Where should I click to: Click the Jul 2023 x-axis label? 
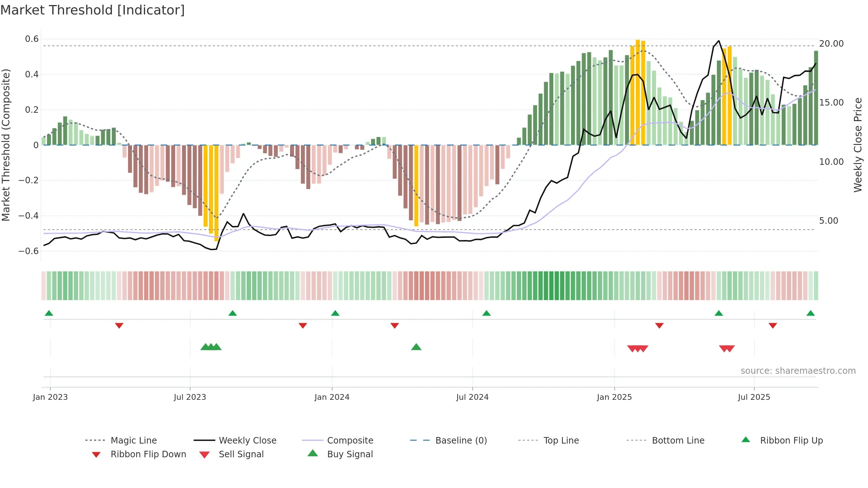(x=190, y=397)
